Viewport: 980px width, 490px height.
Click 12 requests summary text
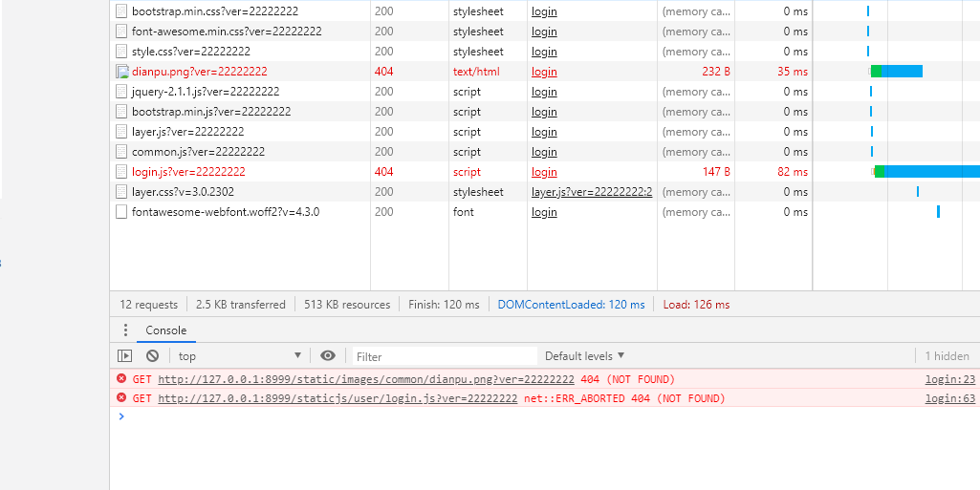[149, 305]
